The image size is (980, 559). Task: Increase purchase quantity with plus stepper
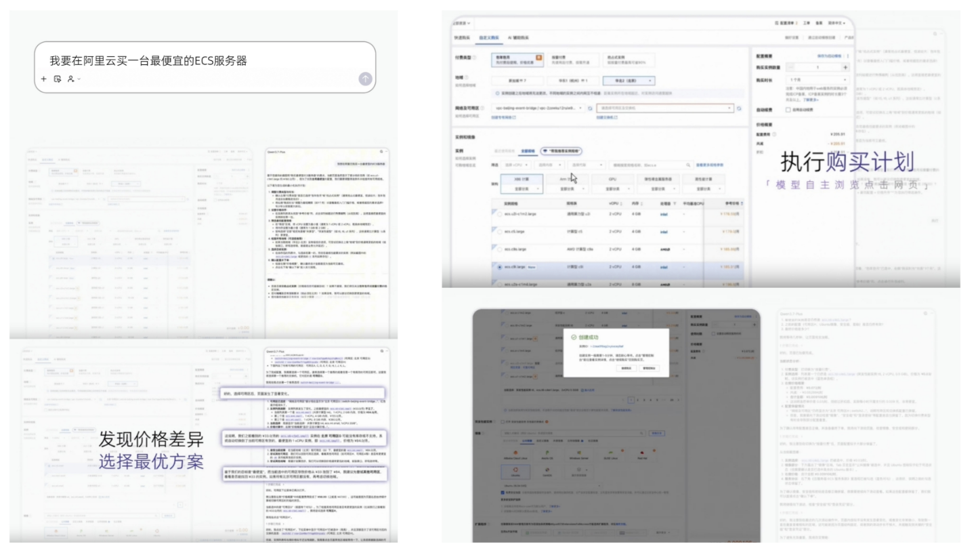(845, 68)
